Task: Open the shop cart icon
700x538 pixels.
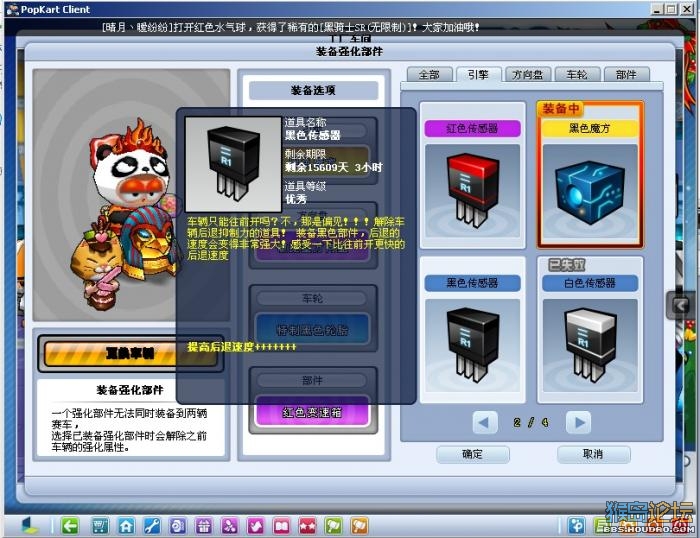Action: [x=100, y=526]
